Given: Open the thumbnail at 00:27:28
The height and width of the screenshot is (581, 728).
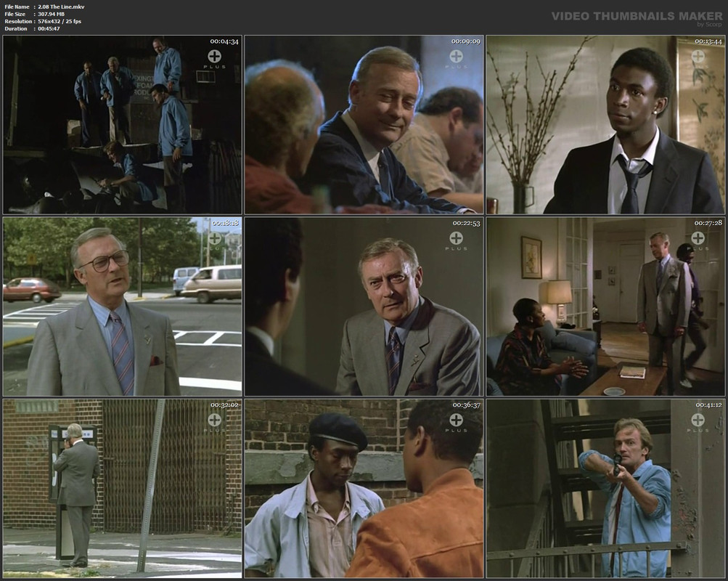Looking at the screenshot, I should [605, 306].
